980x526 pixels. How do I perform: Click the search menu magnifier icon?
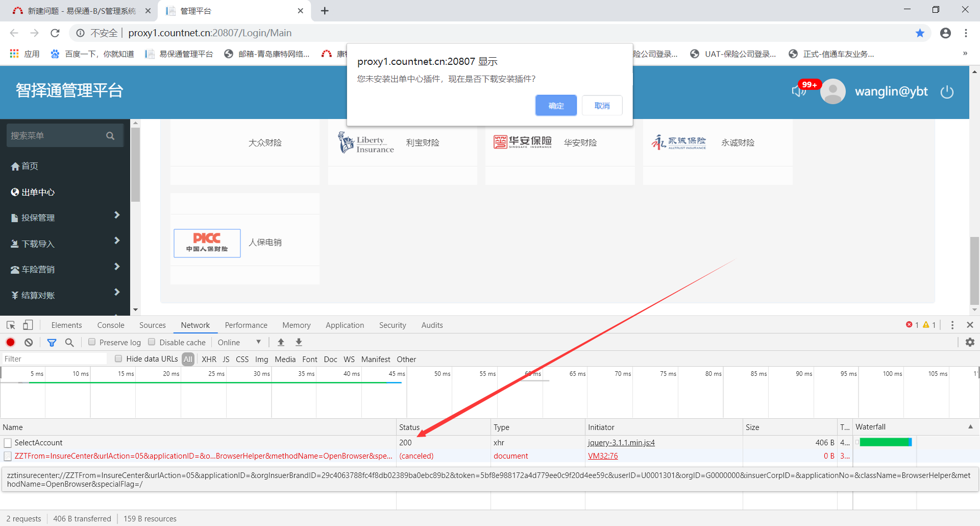(110, 136)
